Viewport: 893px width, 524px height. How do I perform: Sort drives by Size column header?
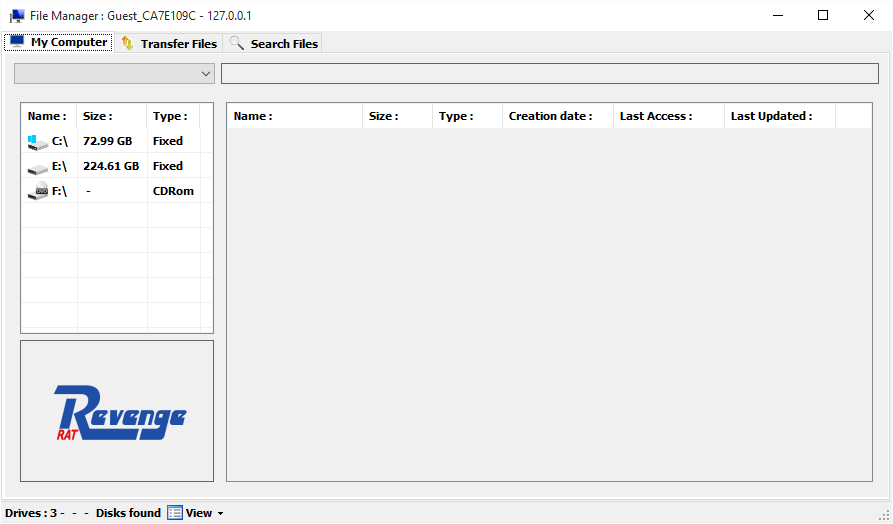point(112,116)
